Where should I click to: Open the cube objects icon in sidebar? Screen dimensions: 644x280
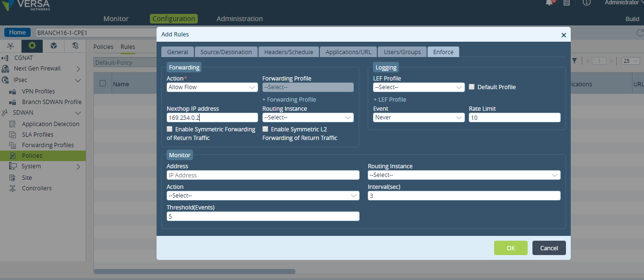pyautogui.click(x=54, y=46)
